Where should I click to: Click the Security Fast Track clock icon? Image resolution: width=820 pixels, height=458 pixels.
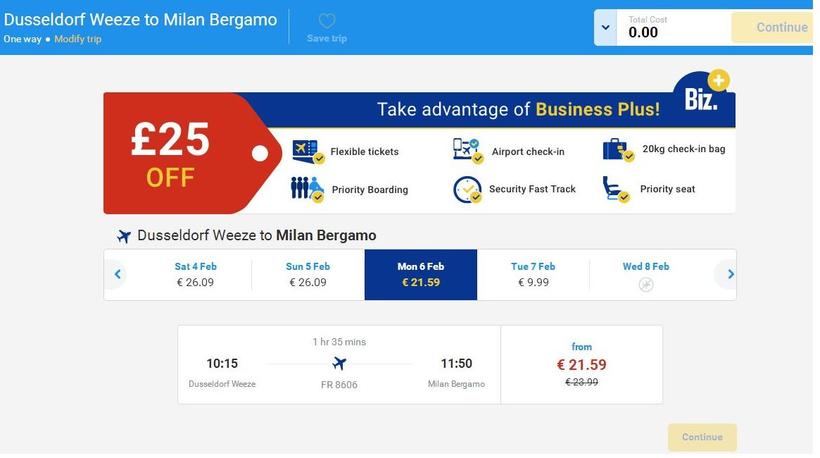coord(467,189)
